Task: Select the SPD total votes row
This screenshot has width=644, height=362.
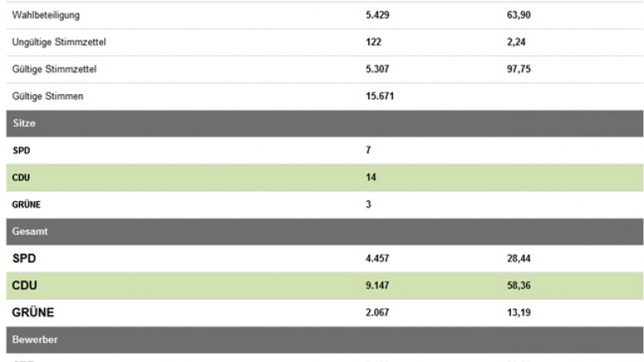Action: [324, 259]
